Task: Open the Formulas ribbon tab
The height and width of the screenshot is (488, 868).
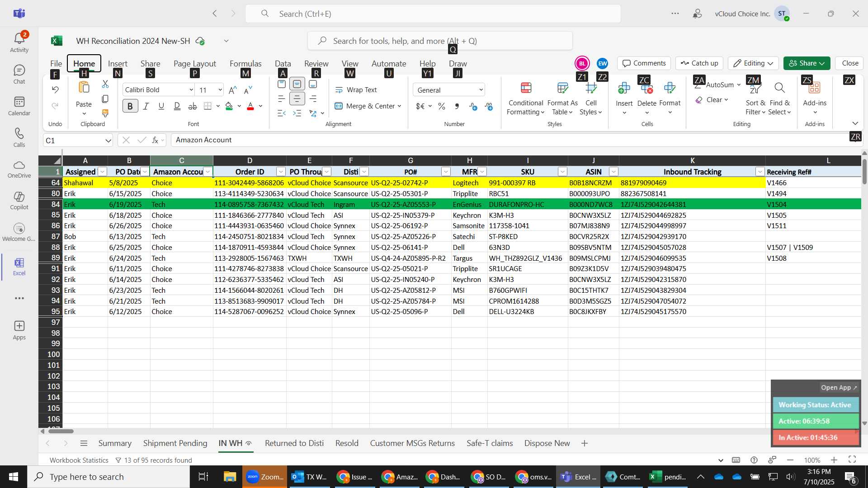Action: click(x=245, y=64)
